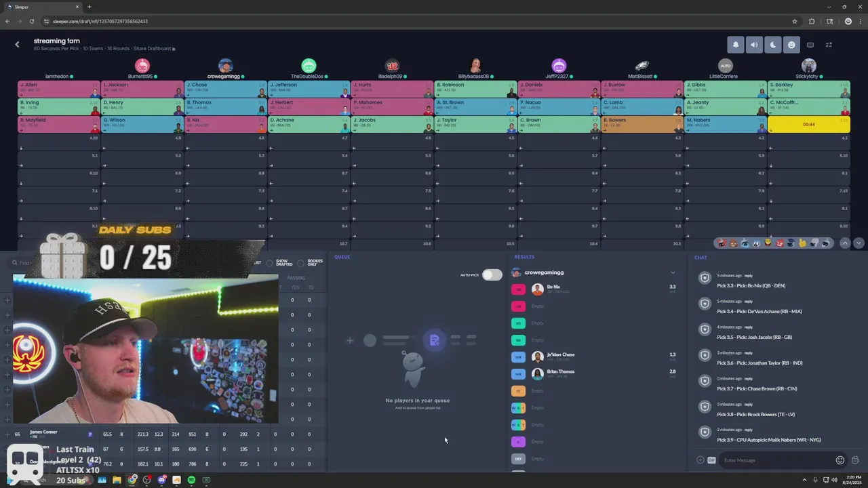Screen dimensions: 868x488
Task: Add James Conner using plus icon
Action: click(7, 434)
